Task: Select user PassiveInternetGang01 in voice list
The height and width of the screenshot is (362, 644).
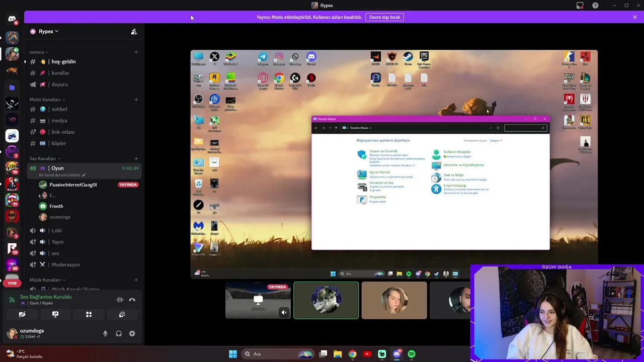Action: pyautogui.click(x=89, y=185)
